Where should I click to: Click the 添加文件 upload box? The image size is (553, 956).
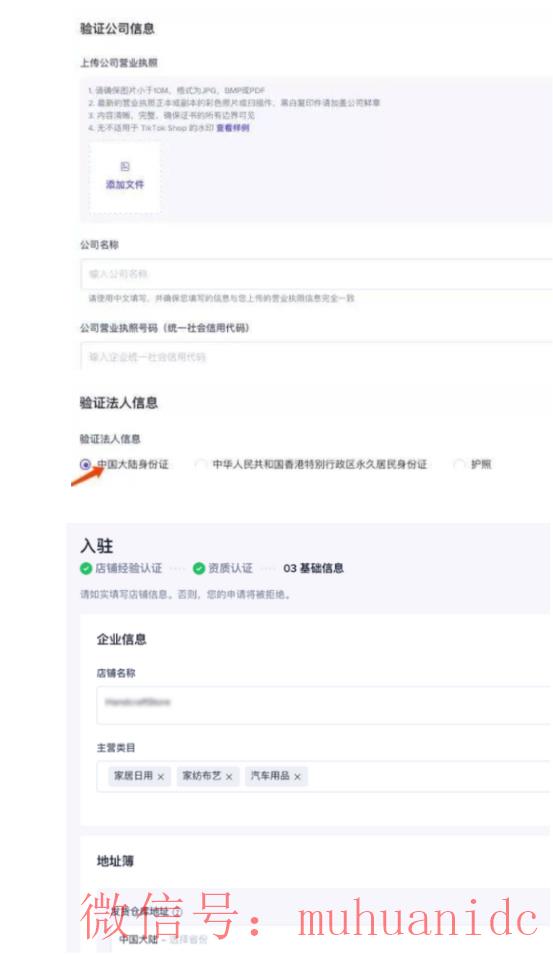[125, 177]
